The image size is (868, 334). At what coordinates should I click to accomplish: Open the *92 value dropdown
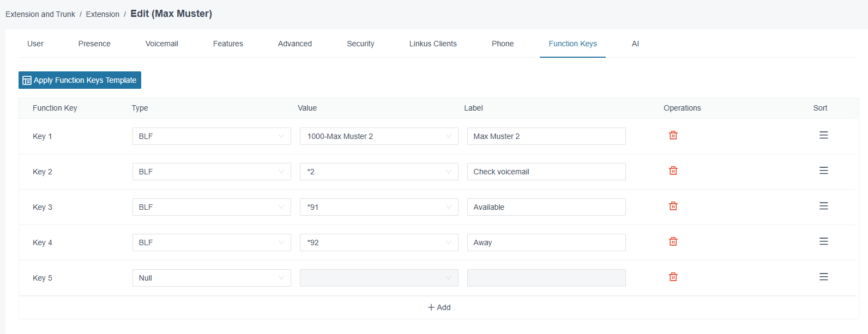pyautogui.click(x=379, y=242)
